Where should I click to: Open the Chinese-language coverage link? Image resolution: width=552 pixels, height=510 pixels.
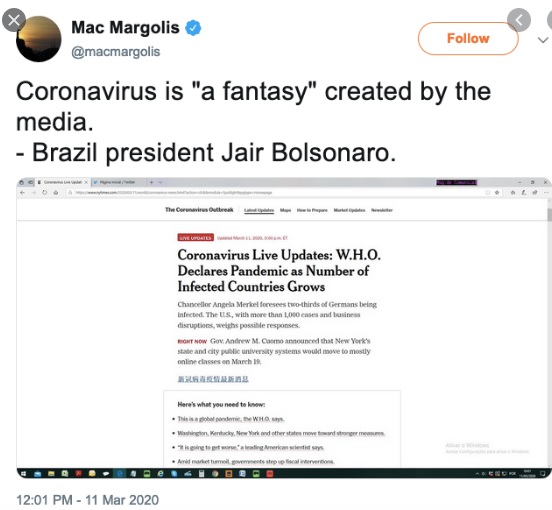click(213, 379)
